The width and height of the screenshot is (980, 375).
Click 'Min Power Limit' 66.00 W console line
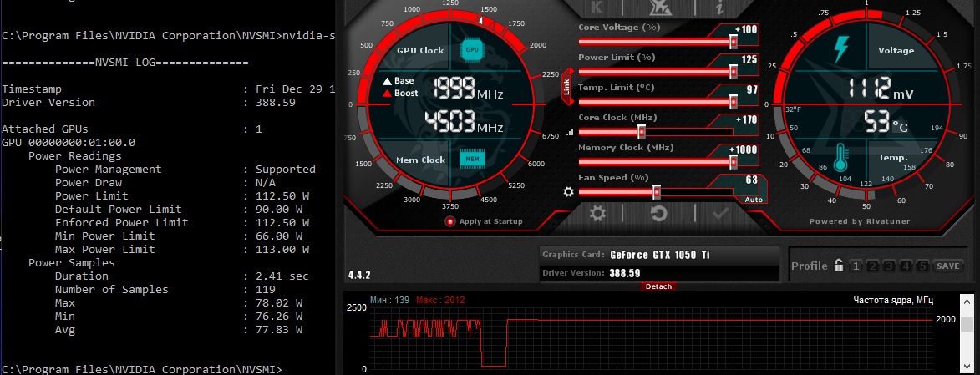tap(179, 236)
